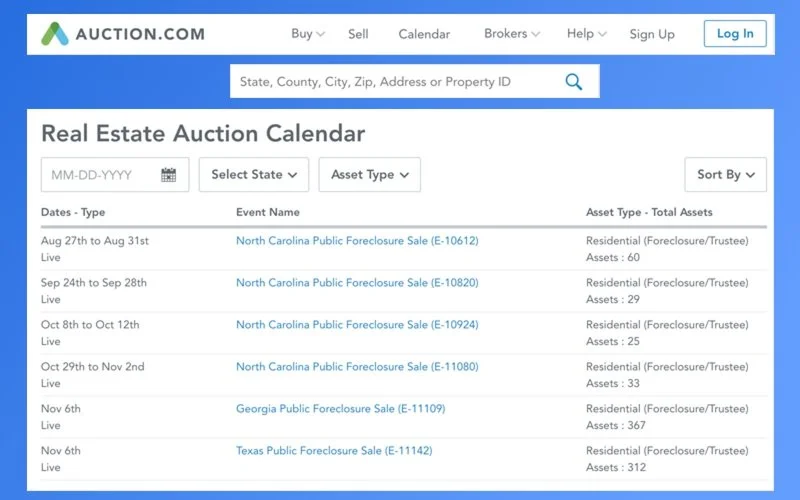Screen dimensions: 800x500
Task: Open the Asset Type filter dropdown
Action: tap(370, 175)
